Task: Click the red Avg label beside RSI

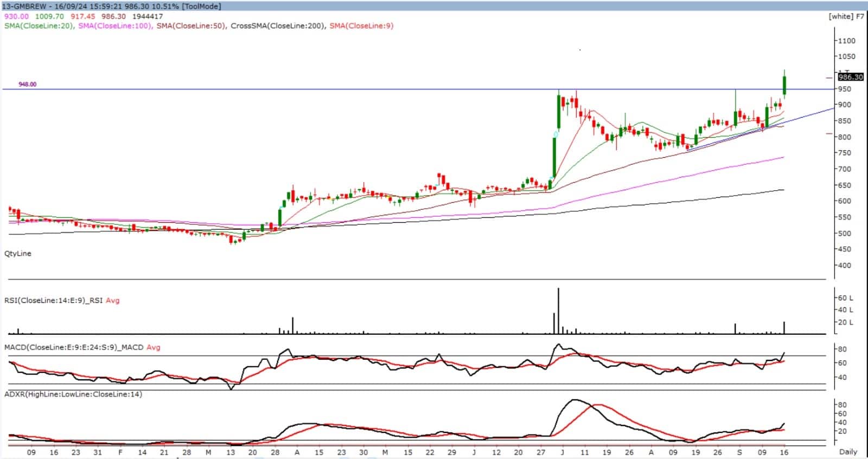Action: pos(112,300)
